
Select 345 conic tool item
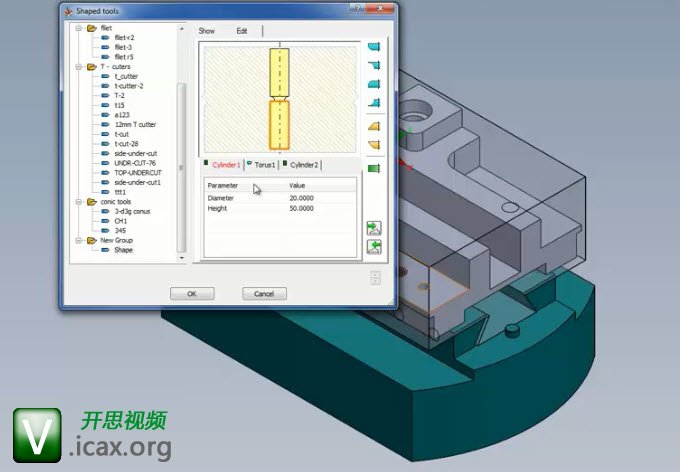pyautogui.click(x=120, y=231)
